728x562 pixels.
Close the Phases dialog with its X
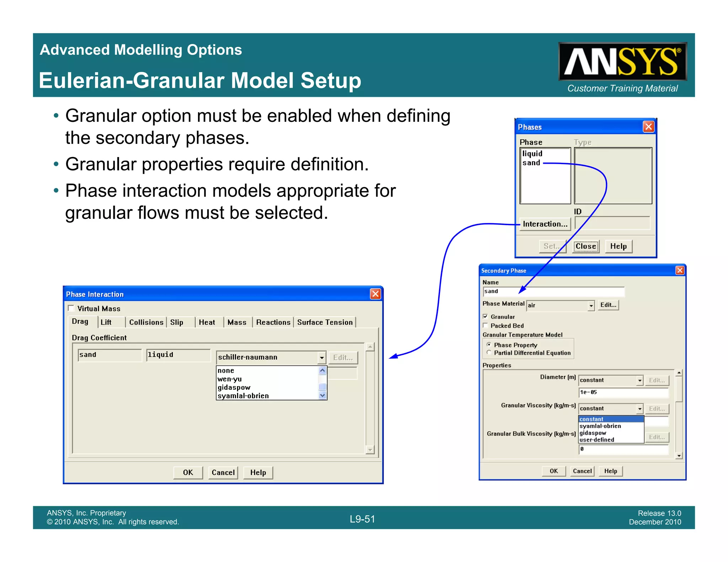(649, 127)
